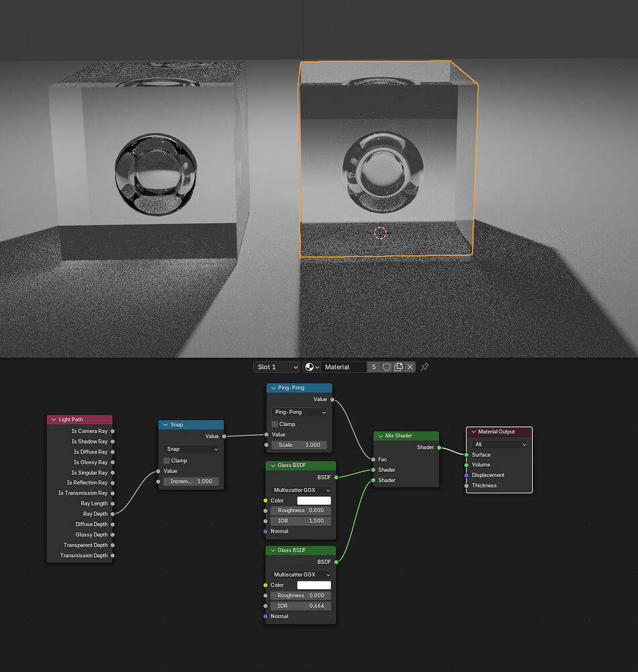
Task: Click BSDF output socket of the IOR 1.500 glass node
Action: 336,477
